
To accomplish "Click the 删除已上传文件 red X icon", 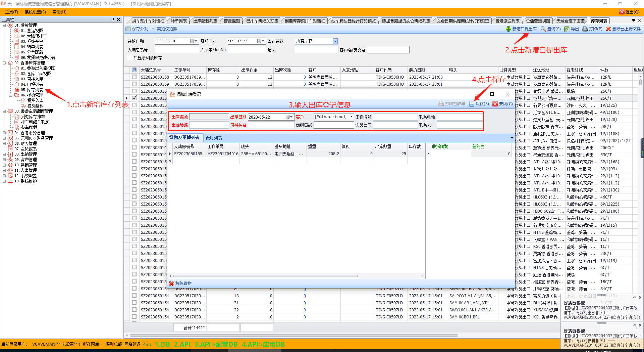I will click(x=608, y=29).
